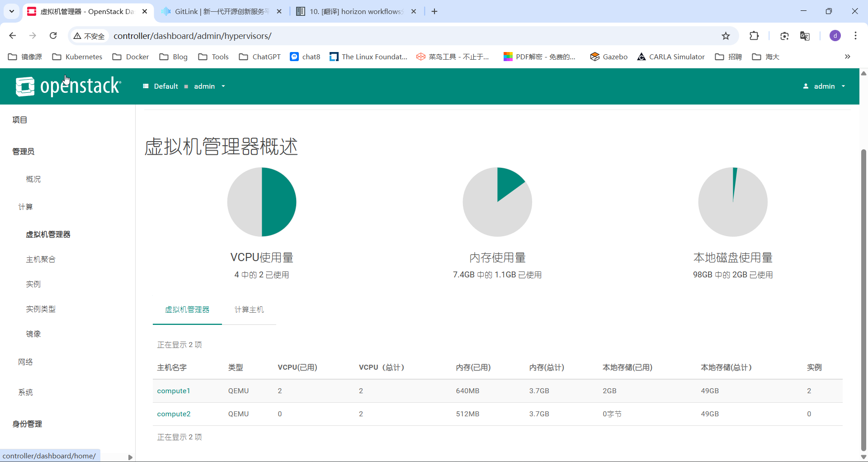Open the admin user menu
The height and width of the screenshot is (462, 868).
(x=824, y=86)
